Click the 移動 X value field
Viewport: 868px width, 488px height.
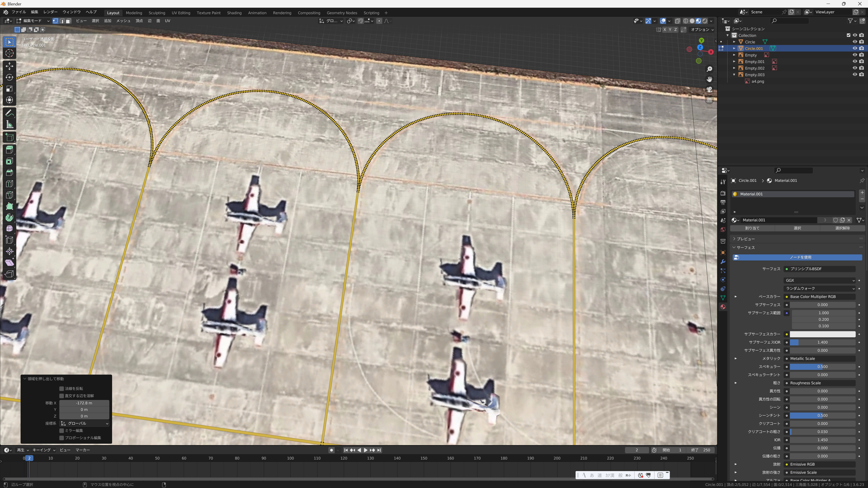(x=84, y=403)
